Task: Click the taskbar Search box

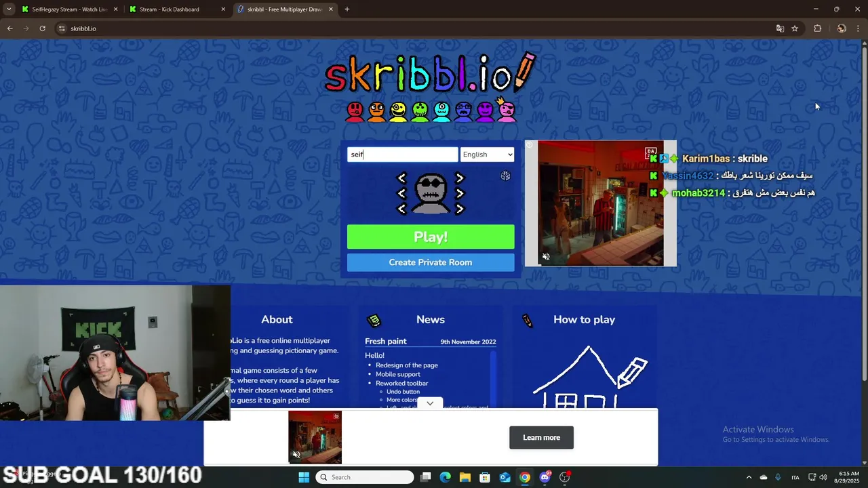Action: tap(366, 477)
